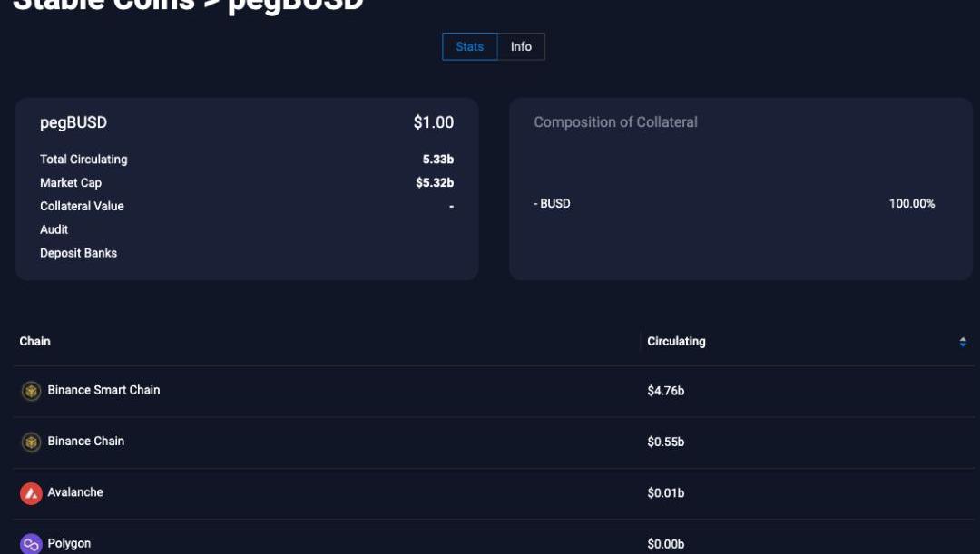Click the red Avalanche logo icon
The height and width of the screenshot is (554, 980).
32,493
